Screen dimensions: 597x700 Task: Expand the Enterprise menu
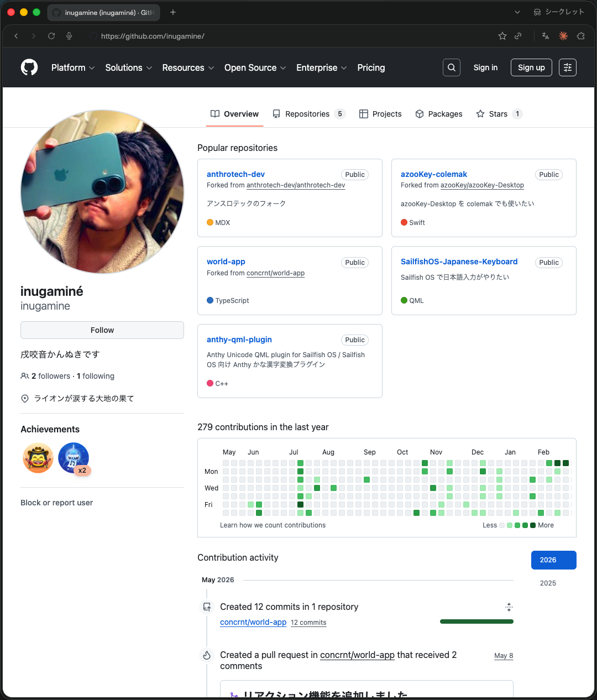click(322, 67)
